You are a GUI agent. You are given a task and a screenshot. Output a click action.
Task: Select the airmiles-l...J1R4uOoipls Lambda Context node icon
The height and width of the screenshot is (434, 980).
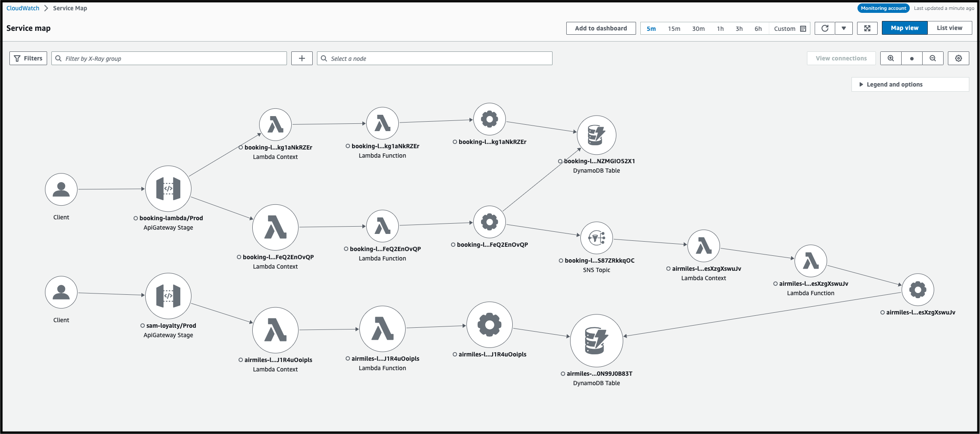275,330
